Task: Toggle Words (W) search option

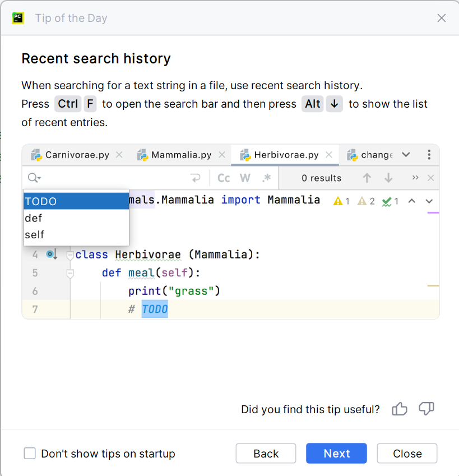Action: (x=245, y=178)
